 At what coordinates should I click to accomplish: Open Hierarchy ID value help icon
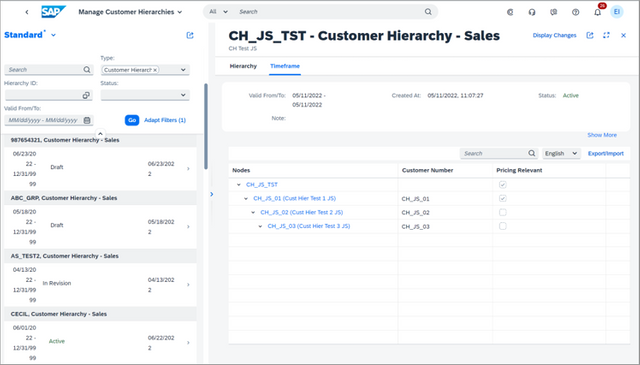tap(86, 95)
